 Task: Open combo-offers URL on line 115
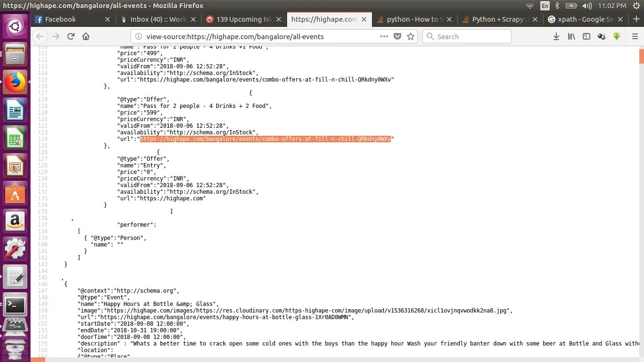coord(265,80)
